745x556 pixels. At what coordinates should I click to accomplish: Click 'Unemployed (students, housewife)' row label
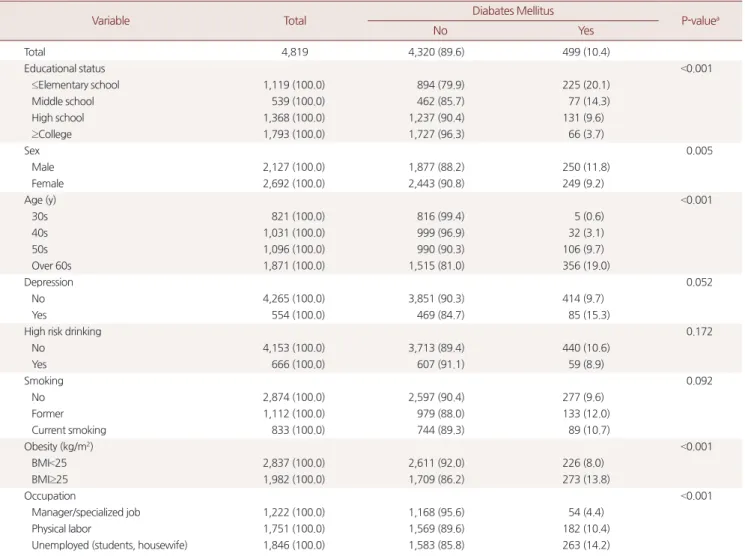pos(109,545)
